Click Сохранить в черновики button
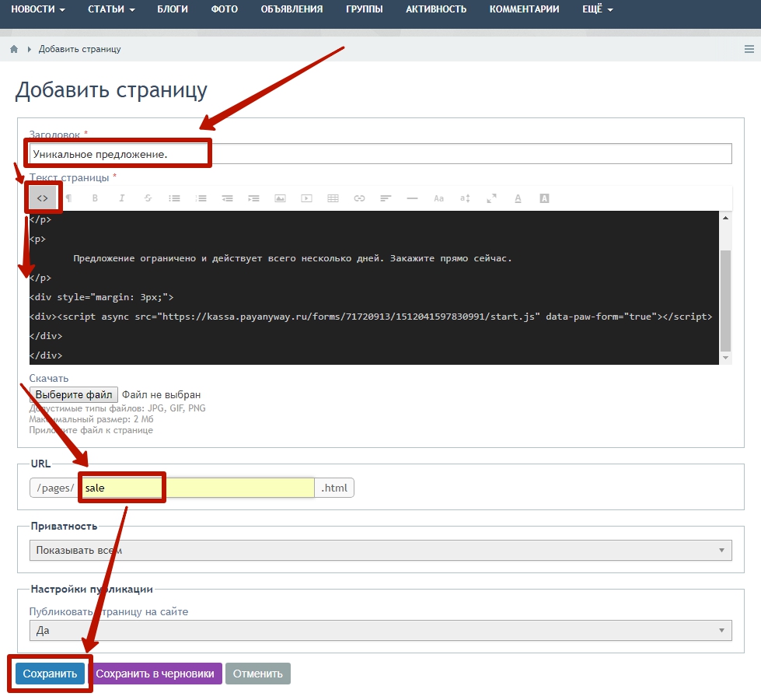Viewport: 761px width, 700px height. [x=155, y=674]
